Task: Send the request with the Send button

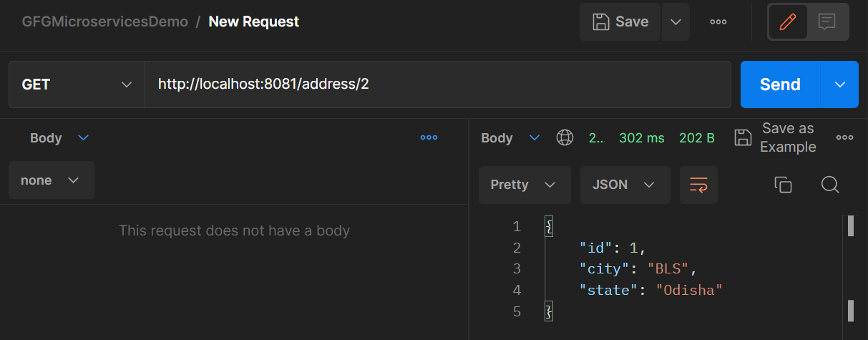Action: tap(780, 84)
